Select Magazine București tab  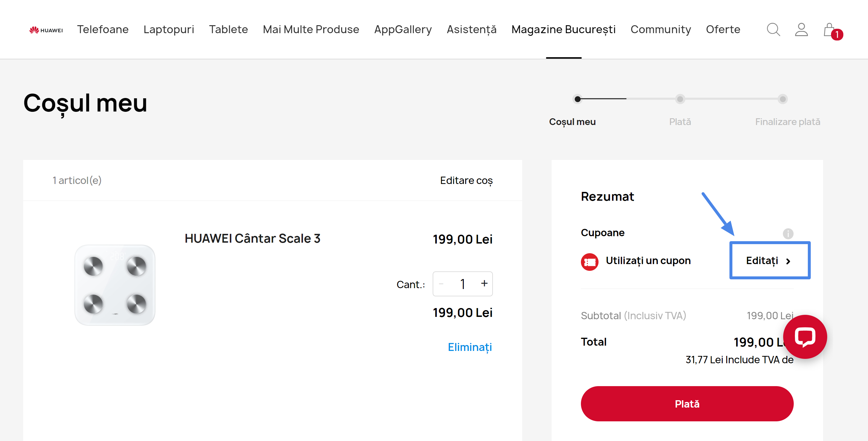coord(563,30)
